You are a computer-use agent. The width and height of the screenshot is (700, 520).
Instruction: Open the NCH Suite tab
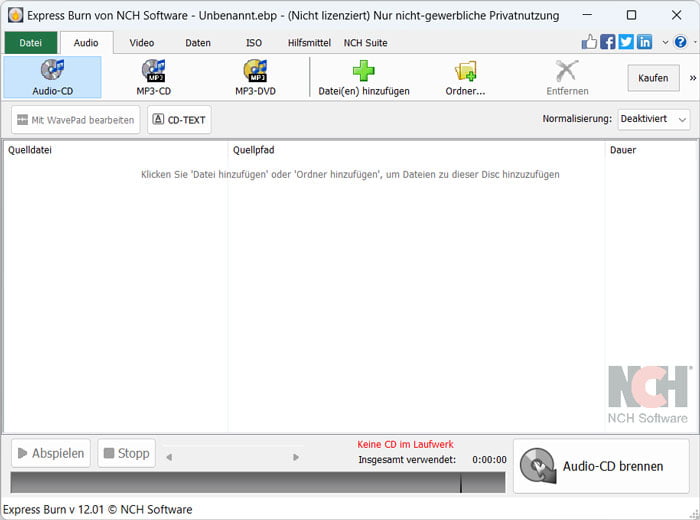click(365, 43)
